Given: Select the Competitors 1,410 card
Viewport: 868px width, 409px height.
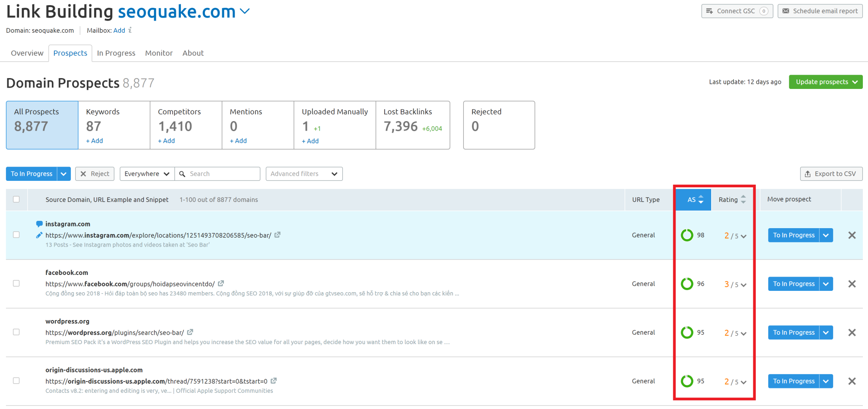Looking at the screenshot, I should pos(186,125).
